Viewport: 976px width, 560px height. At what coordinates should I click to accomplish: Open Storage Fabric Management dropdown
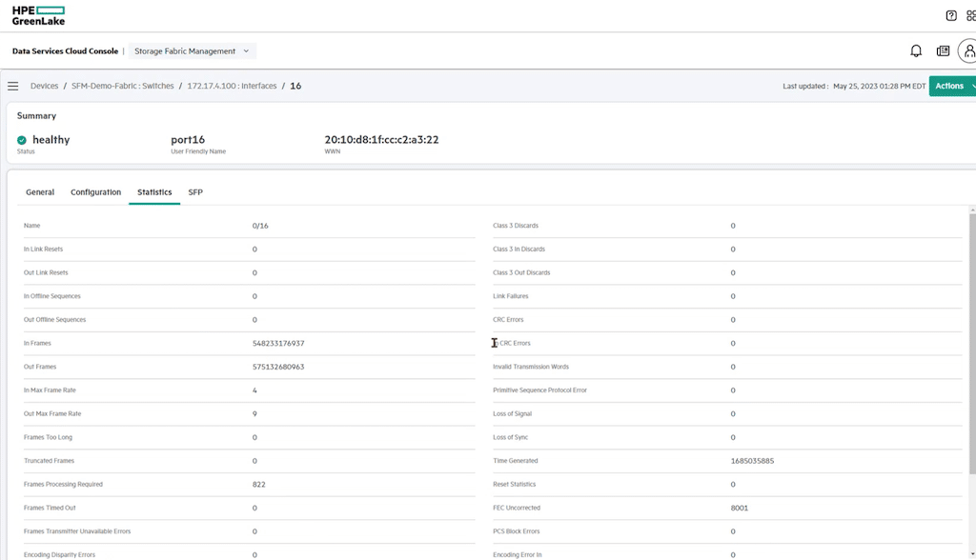pyautogui.click(x=192, y=51)
